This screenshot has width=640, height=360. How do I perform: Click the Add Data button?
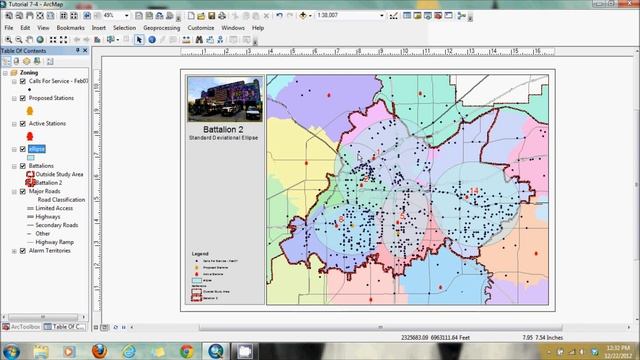303,16
